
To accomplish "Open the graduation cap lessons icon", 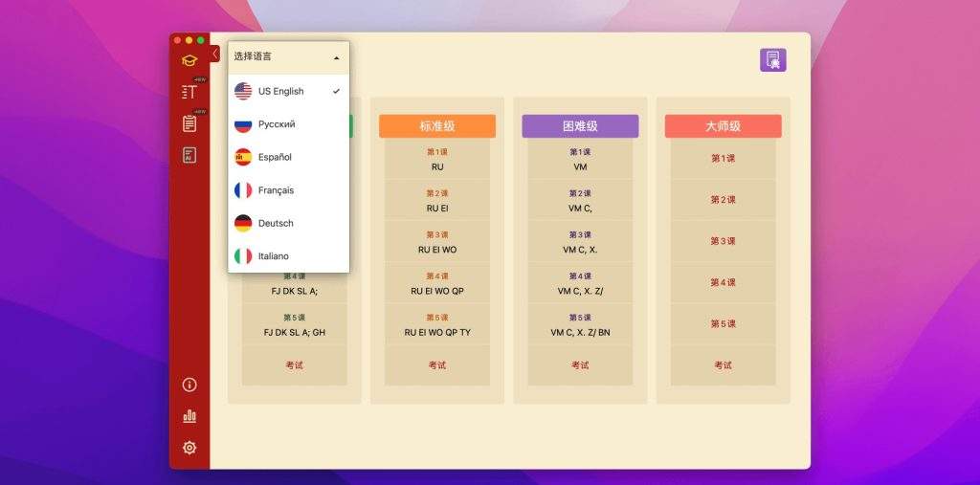I will coord(189,61).
